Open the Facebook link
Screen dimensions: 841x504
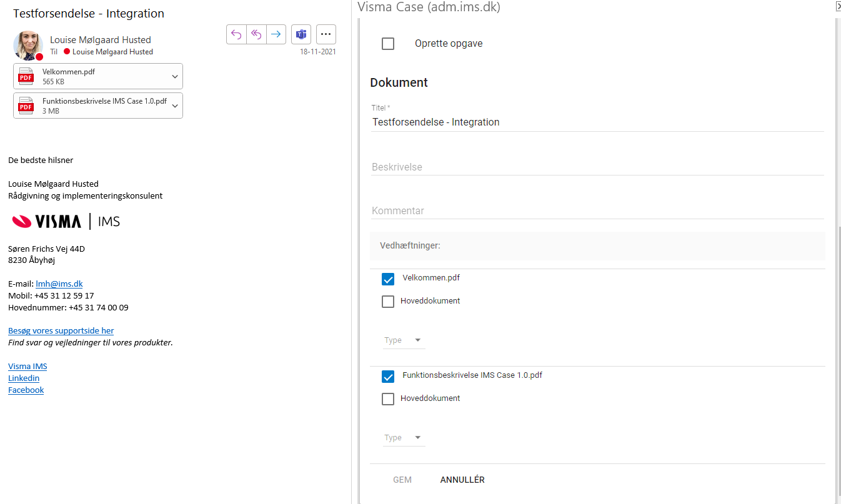[26, 390]
